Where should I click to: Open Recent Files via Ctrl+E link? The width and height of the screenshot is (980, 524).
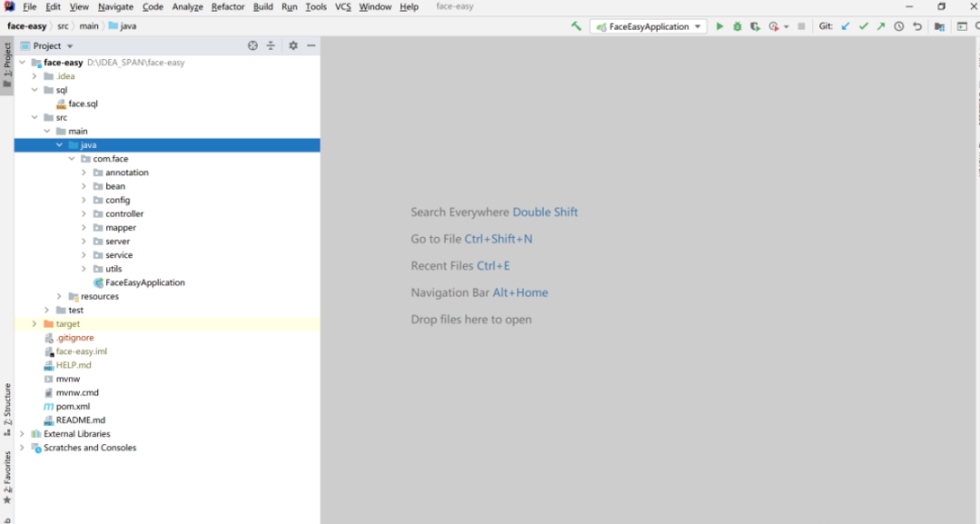pos(494,265)
